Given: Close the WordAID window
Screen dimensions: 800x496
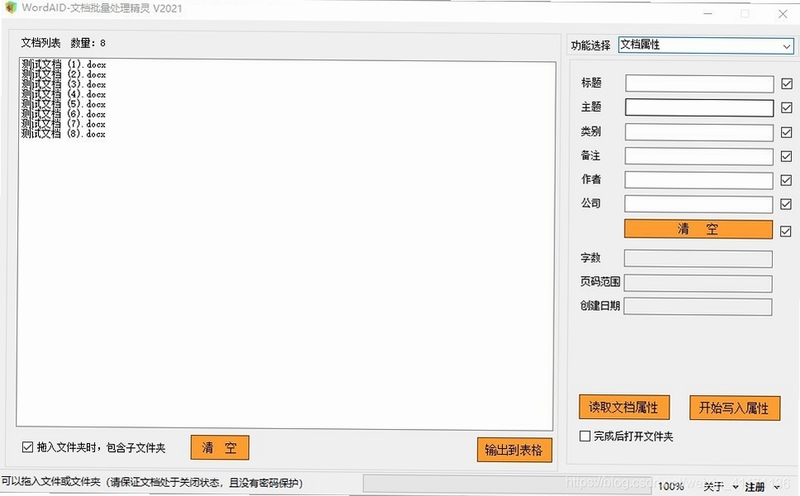Looking at the screenshot, I should point(783,14).
